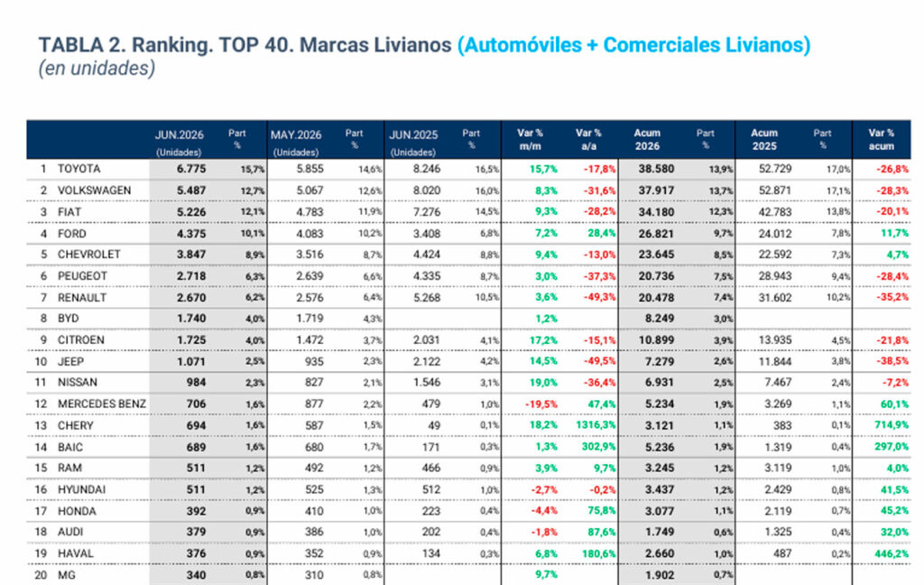Click Fiat's JUN.2026 value '5.226'
Viewport: 924px width, 585px height.
[191, 212]
